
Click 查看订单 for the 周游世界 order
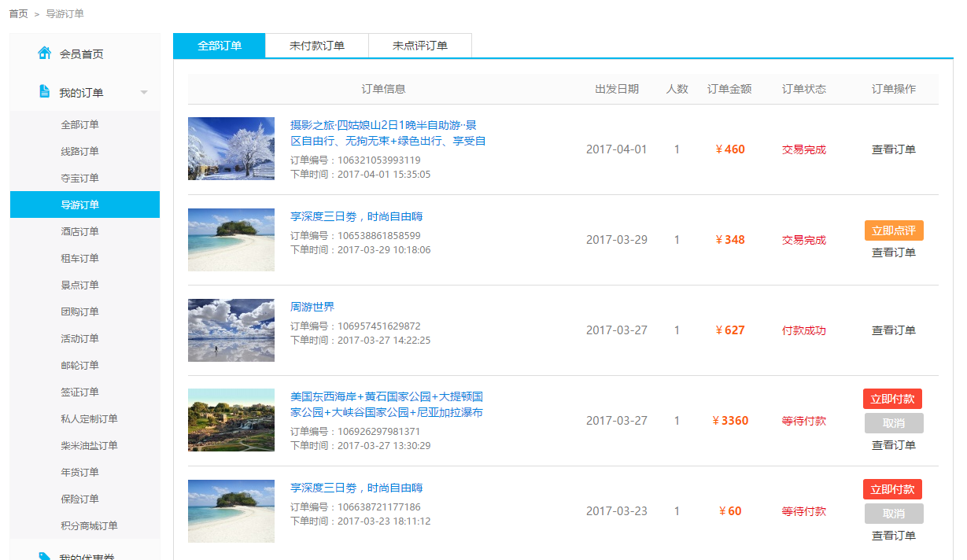[894, 330]
